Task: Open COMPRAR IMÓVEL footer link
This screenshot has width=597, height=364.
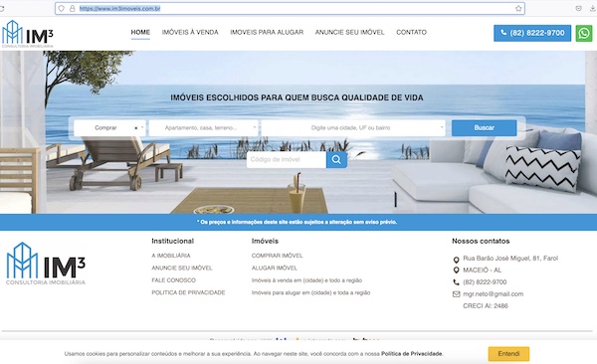Action: click(x=278, y=256)
